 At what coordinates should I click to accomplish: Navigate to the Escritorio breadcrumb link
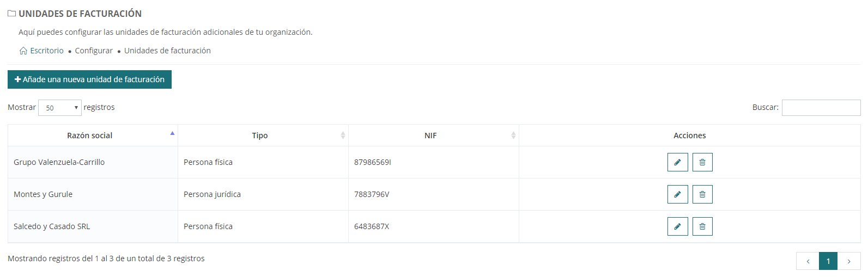47,51
